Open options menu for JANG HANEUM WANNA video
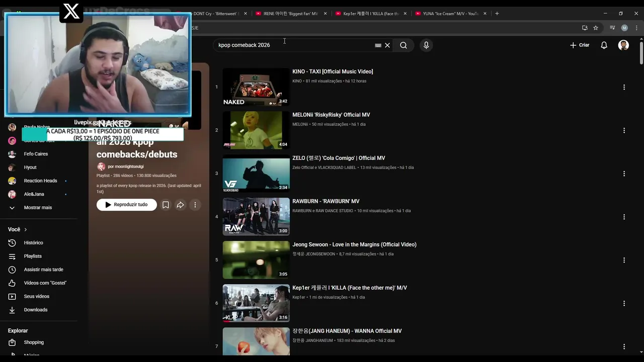Image resolution: width=644 pixels, height=362 pixels. (x=624, y=346)
